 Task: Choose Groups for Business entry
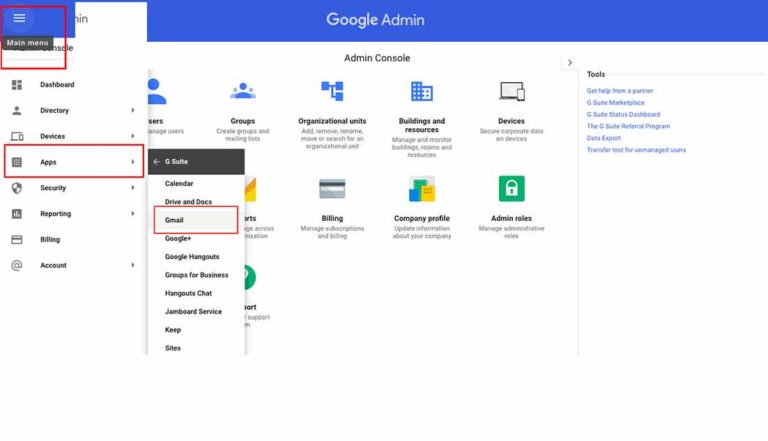click(x=196, y=275)
